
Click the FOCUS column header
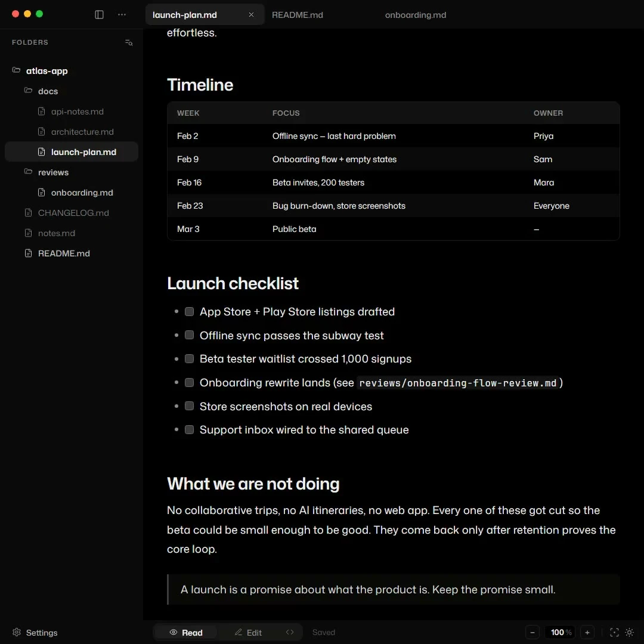pyautogui.click(x=286, y=113)
